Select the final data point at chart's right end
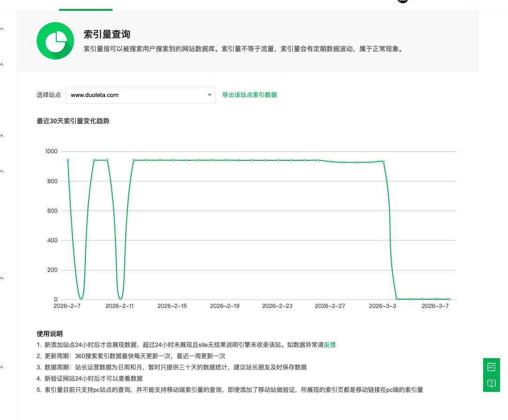This screenshot has height=420, width=508. coord(449,299)
